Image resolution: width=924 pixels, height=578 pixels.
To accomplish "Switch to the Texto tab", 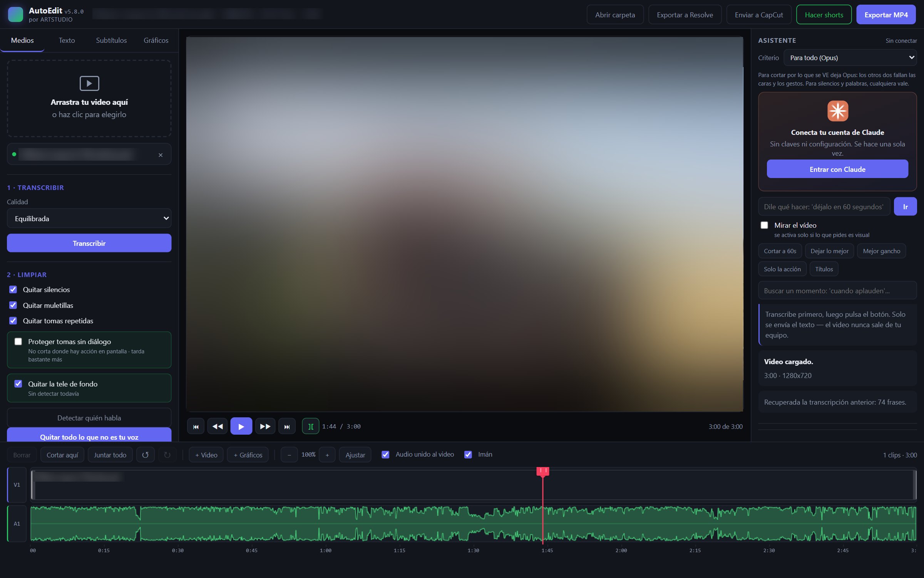I will tap(67, 40).
